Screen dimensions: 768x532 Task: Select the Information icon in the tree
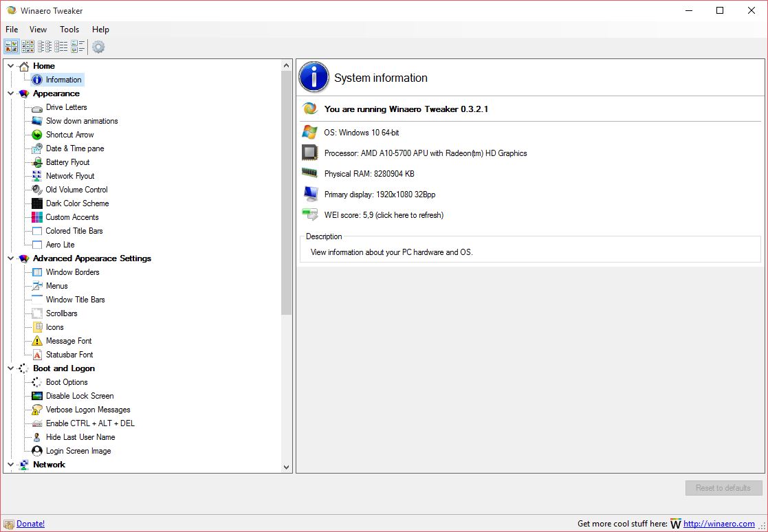tap(37, 80)
